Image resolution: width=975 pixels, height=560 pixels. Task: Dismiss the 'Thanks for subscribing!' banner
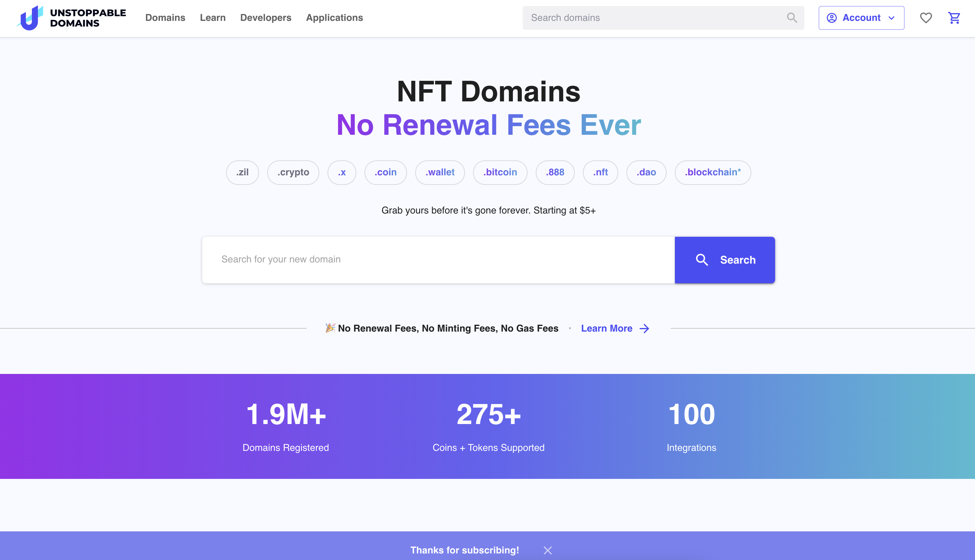tap(547, 550)
